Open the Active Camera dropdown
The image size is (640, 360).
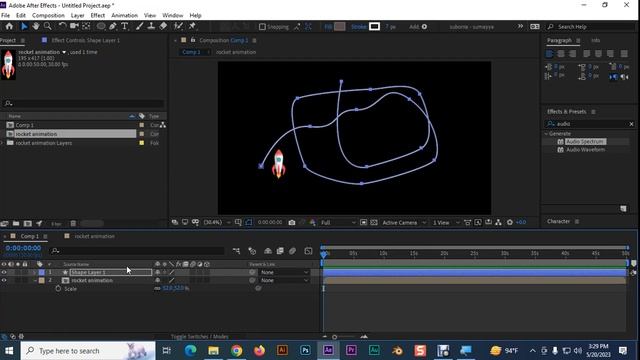(404, 222)
